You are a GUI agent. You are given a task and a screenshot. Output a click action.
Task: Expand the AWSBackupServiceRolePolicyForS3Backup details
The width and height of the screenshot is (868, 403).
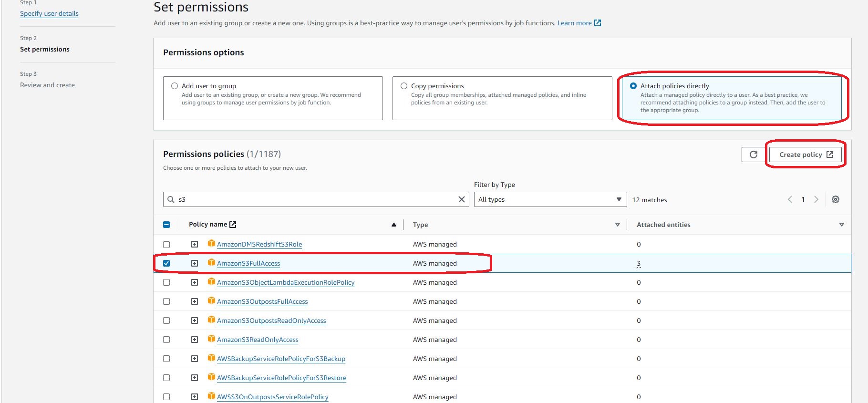pos(195,359)
